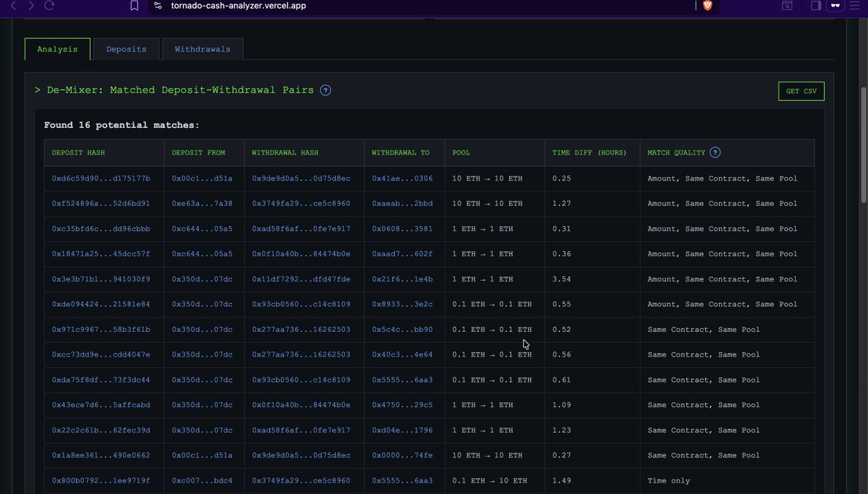Open deposit hash 0x1a8ee361...490e0662

101,456
